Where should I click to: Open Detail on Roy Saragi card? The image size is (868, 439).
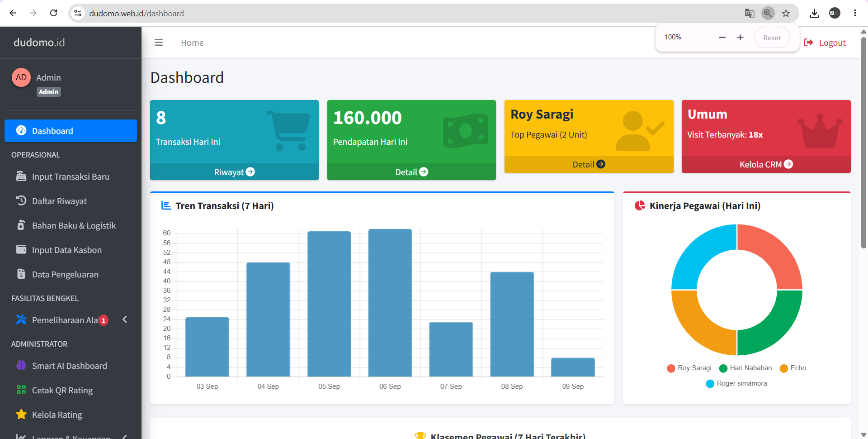pyautogui.click(x=589, y=164)
